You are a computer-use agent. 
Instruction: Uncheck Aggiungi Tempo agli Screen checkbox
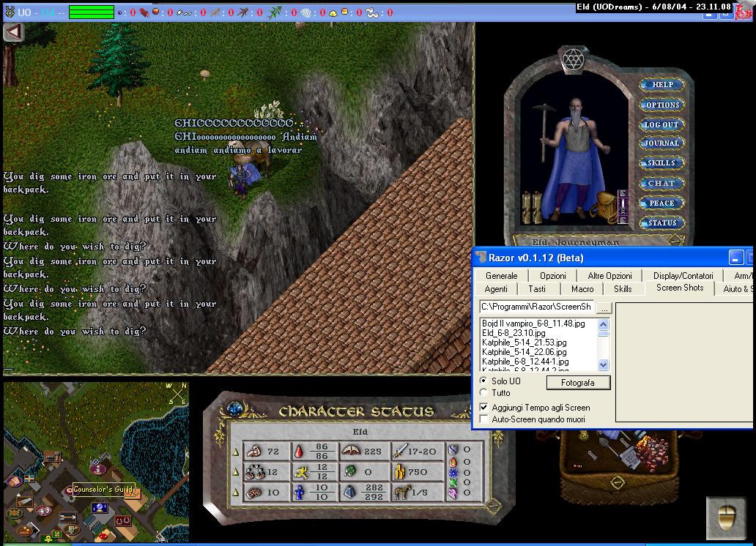pos(483,407)
